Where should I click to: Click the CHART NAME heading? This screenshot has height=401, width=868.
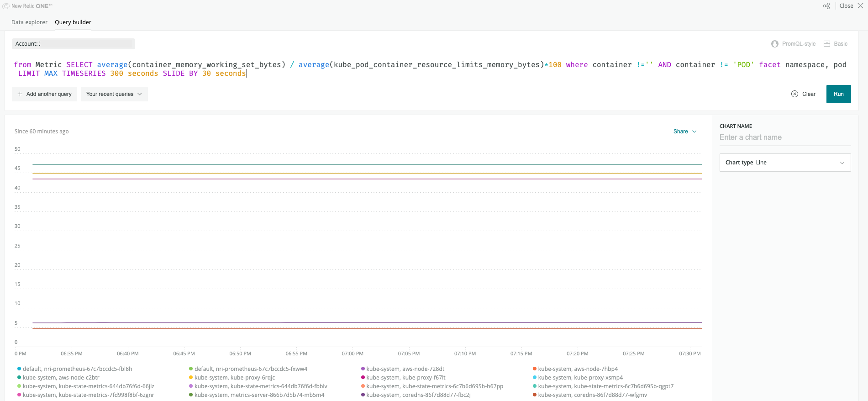pos(736,126)
